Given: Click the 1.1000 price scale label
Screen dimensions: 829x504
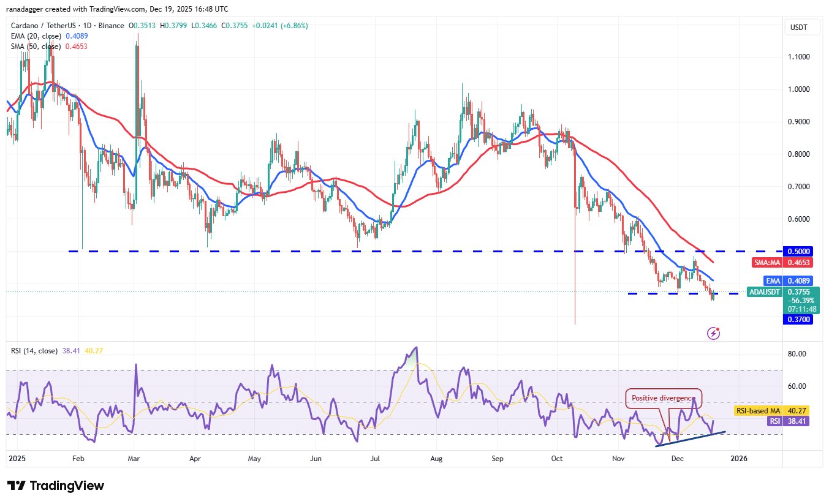Looking at the screenshot, I should pos(800,57).
